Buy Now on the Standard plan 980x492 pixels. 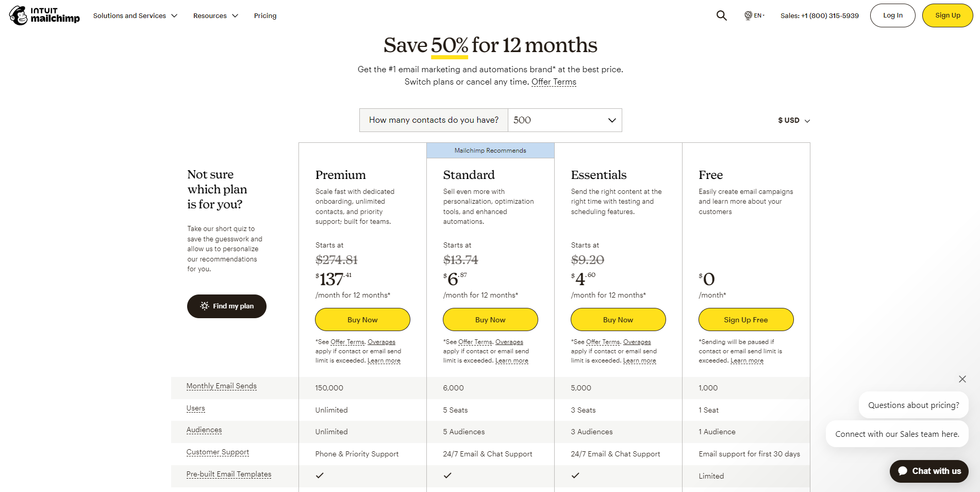(x=490, y=319)
